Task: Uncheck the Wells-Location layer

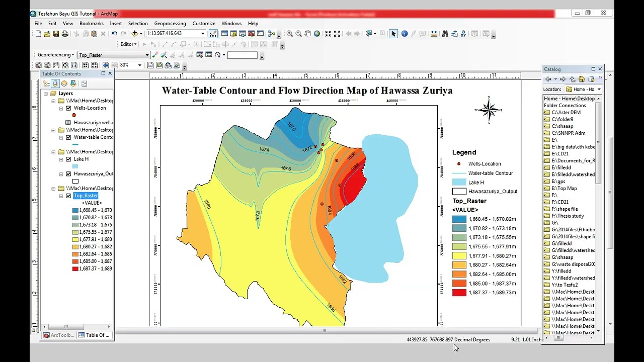Action: point(68,108)
